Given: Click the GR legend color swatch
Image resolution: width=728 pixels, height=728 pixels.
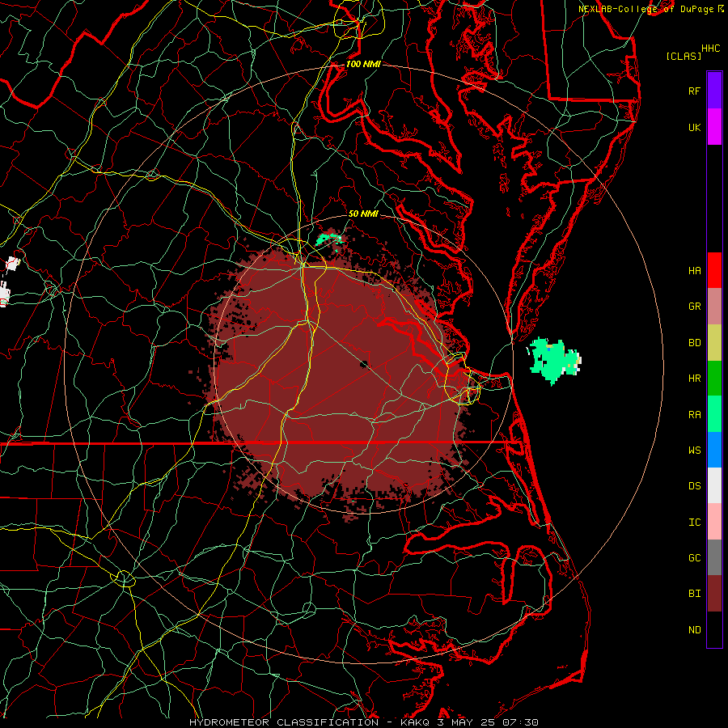Looking at the screenshot, I should click(x=714, y=306).
